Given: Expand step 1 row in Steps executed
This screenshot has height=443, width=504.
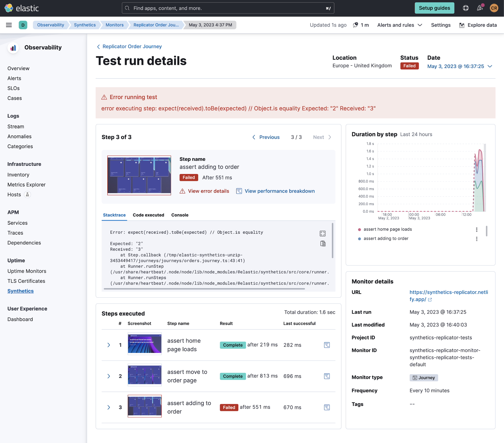Looking at the screenshot, I should (109, 345).
